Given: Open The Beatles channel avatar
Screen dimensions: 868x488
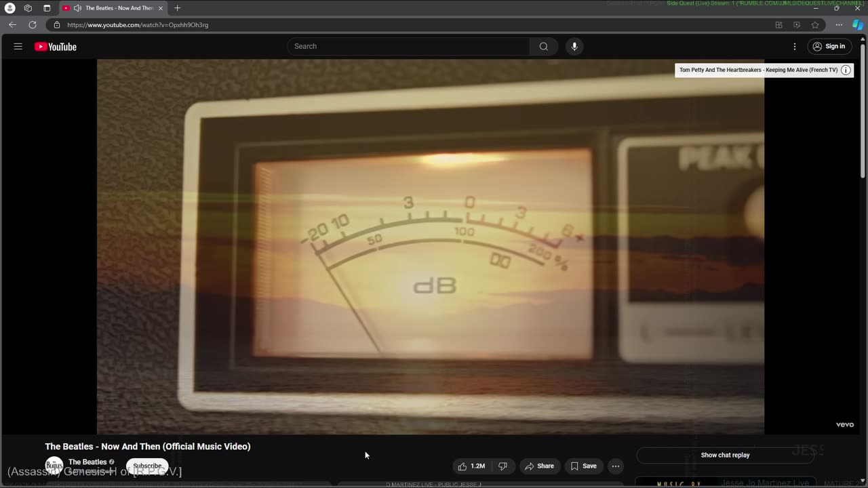Looking at the screenshot, I should [x=54, y=466].
